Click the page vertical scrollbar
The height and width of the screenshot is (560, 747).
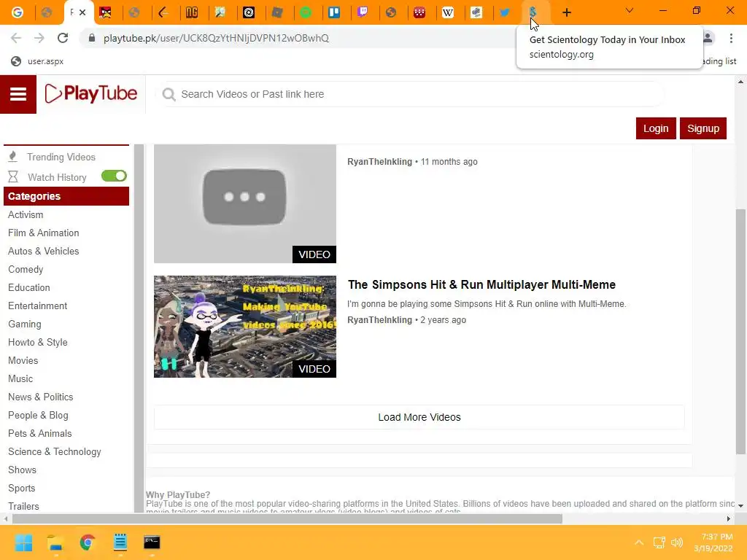(740, 332)
